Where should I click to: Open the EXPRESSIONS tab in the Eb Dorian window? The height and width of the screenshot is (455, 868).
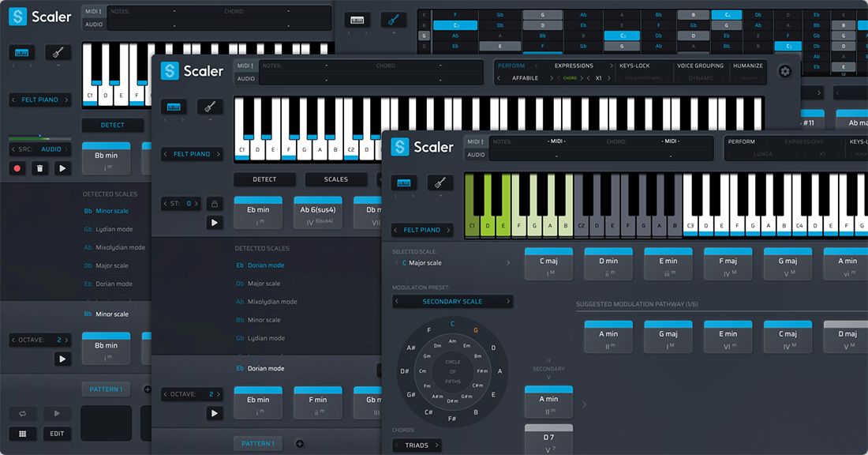[574, 66]
